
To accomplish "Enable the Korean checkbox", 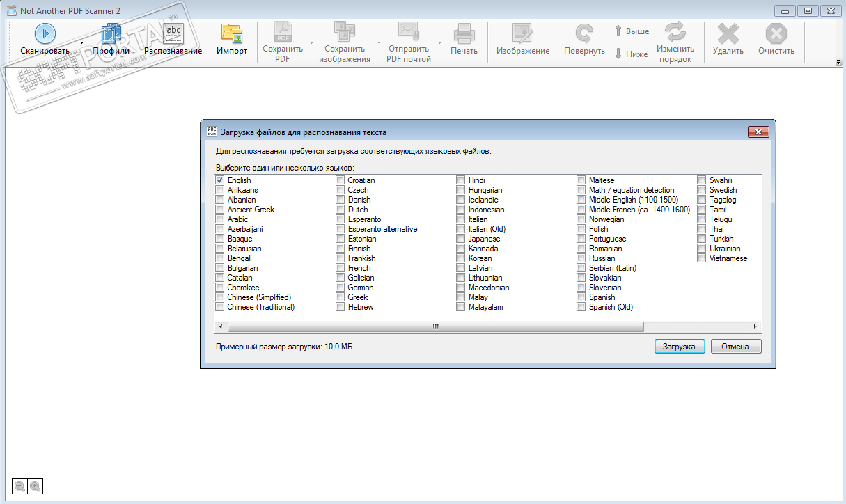I will (x=461, y=258).
